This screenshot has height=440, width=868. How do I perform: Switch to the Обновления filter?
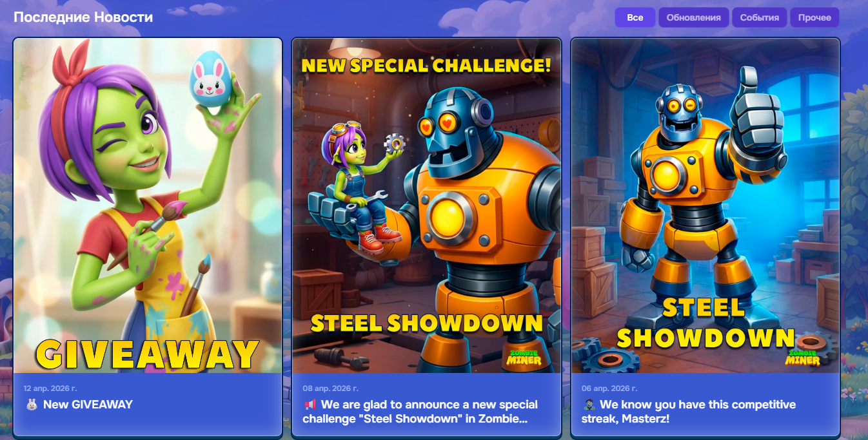point(694,17)
